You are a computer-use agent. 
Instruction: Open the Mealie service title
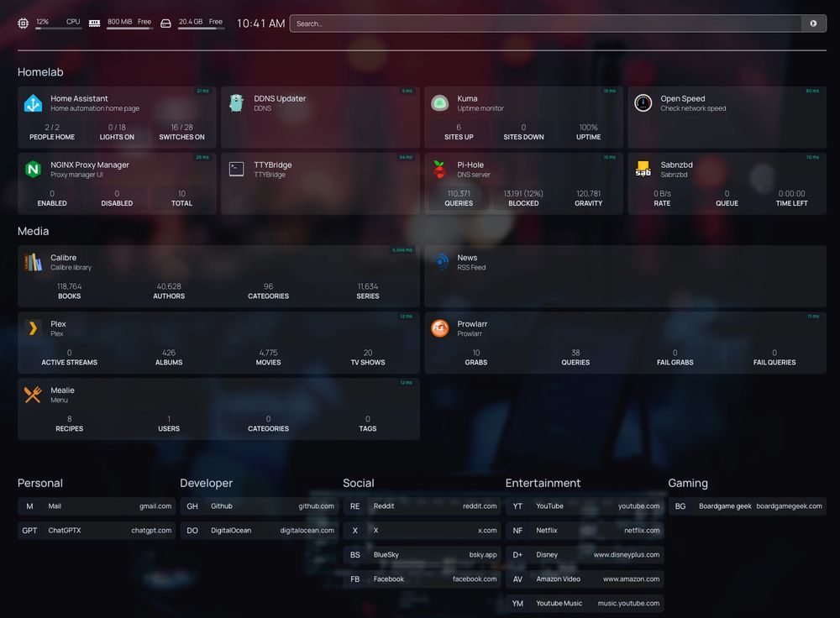pyautogui.click(x=62, y=390)
